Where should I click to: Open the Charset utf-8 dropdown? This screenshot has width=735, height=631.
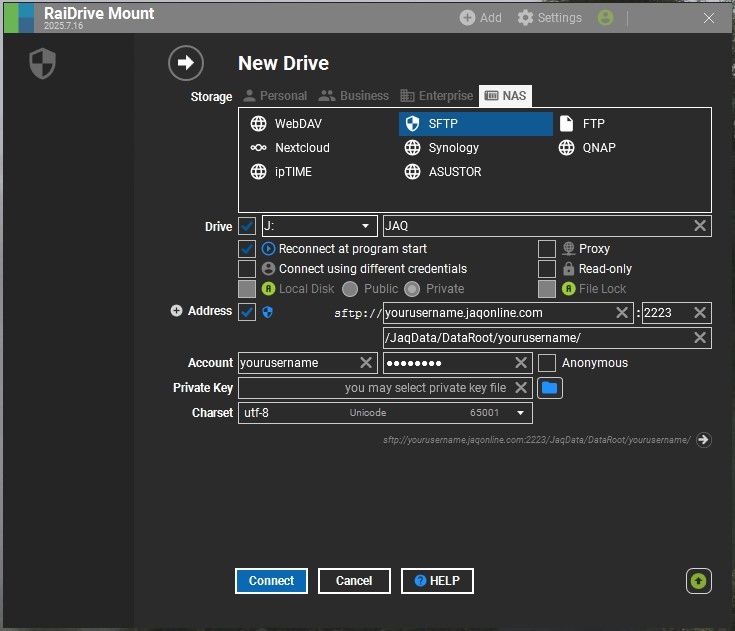click(x=385, y=413)
